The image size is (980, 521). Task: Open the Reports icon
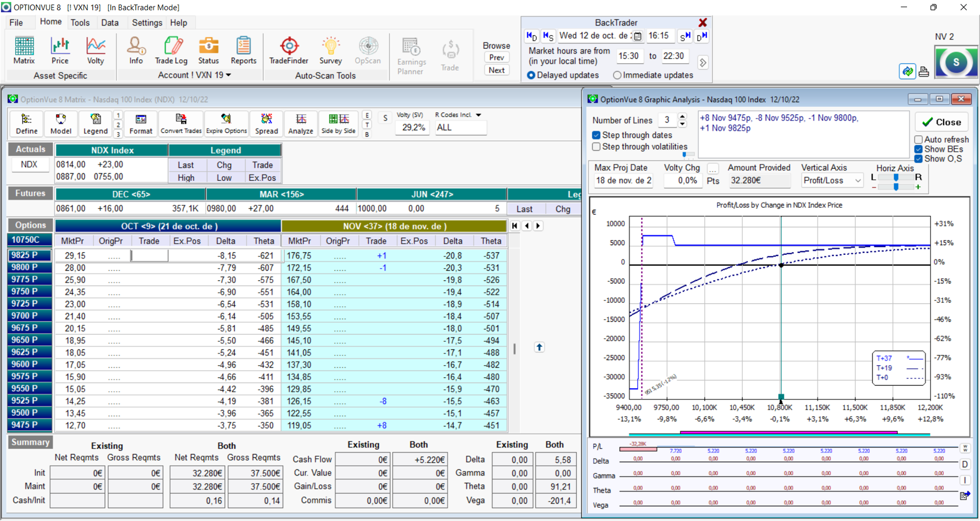(244, 50)
